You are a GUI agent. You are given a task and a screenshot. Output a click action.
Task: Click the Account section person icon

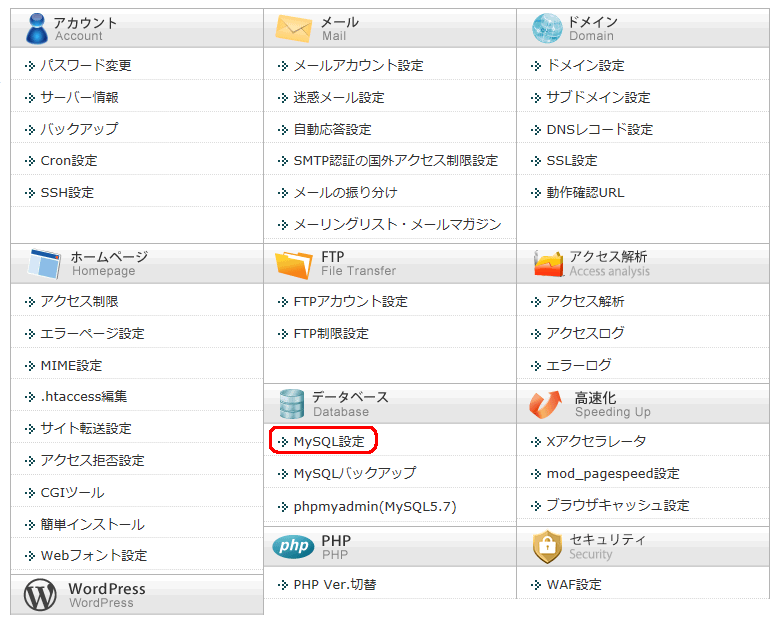[37, 29]
